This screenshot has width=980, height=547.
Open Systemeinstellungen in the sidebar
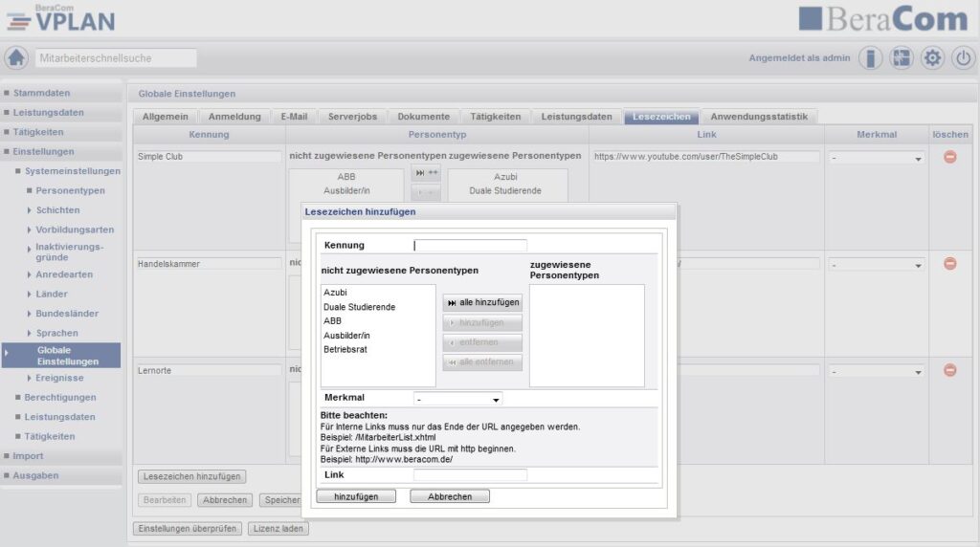73,171
